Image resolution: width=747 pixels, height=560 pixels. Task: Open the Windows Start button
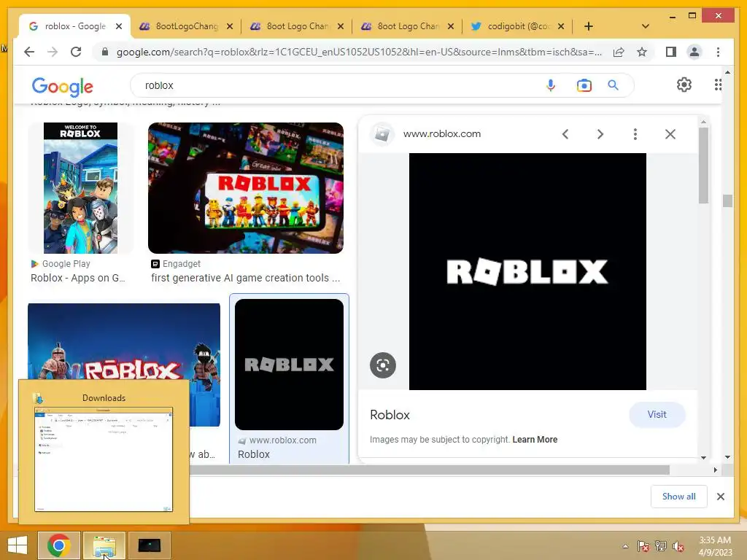click(18, 545)
